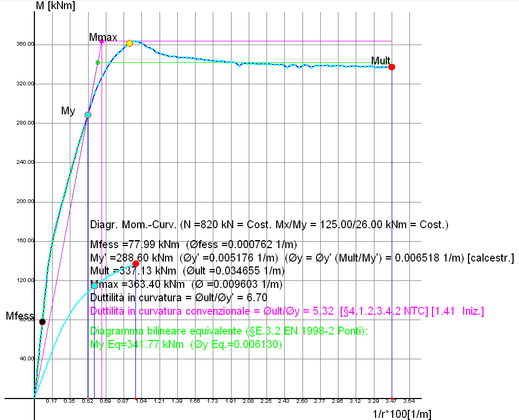The height and width of the screenshot is (420, 519).
Task: Click the '360.00' vertical axis tick label
Action: pyautogui.click(x=25, y=44)
